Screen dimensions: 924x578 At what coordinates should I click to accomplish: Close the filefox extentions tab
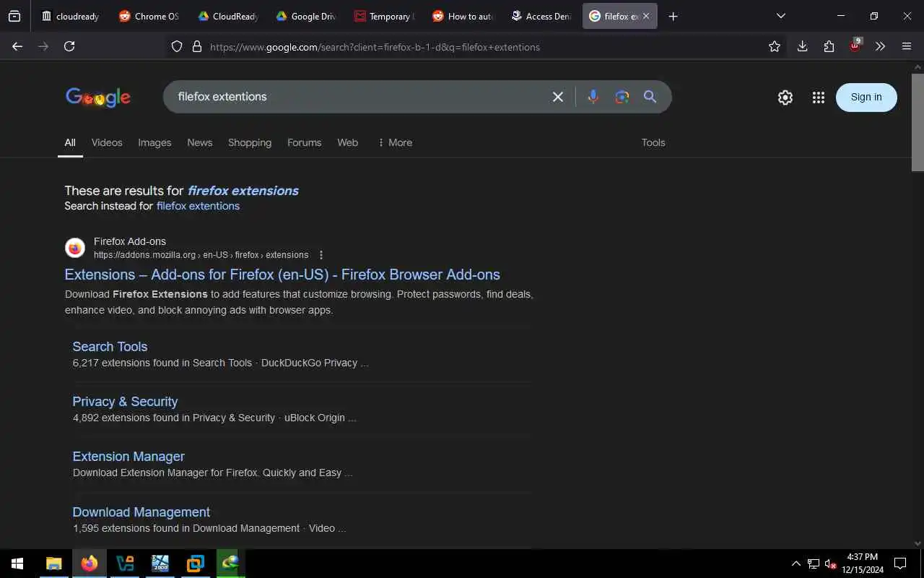click(x=646, y=16)
